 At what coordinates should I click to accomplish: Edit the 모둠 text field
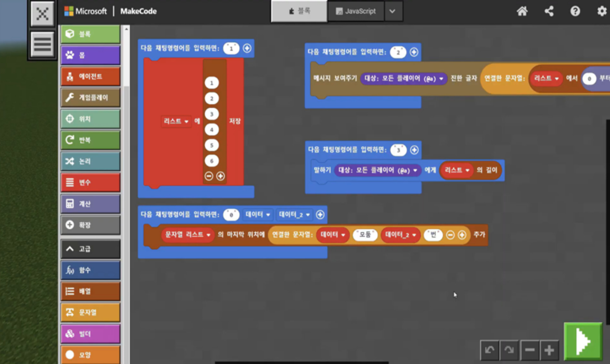[365, 235]
